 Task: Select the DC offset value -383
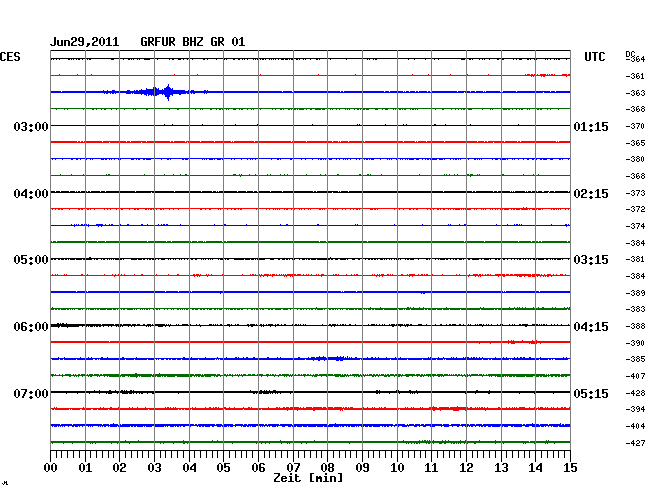(x=635, y=309)
